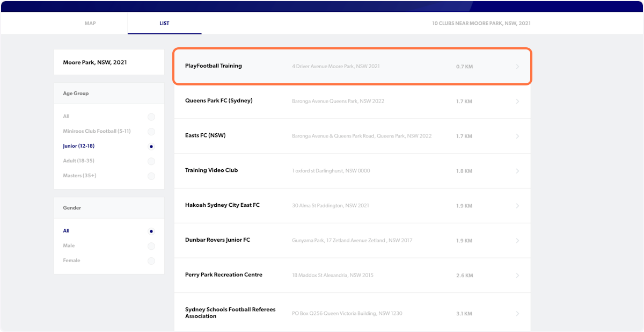Open the Hakoah Sydney City East FC chevron
The width and height of the screenshot is (644, 332).
point(517,206)
